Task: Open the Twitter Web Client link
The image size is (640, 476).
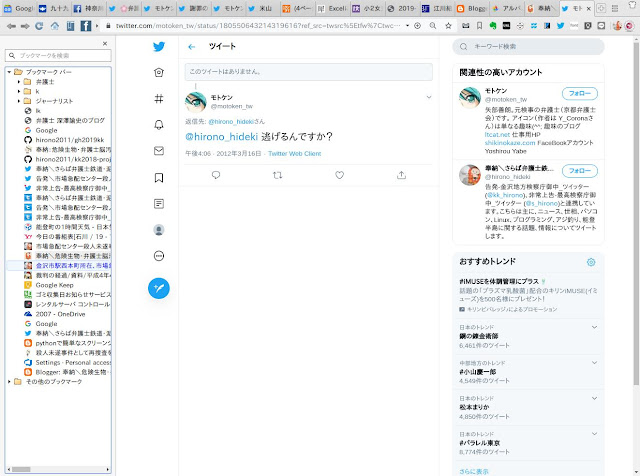Action: click(x=295, y=154)
